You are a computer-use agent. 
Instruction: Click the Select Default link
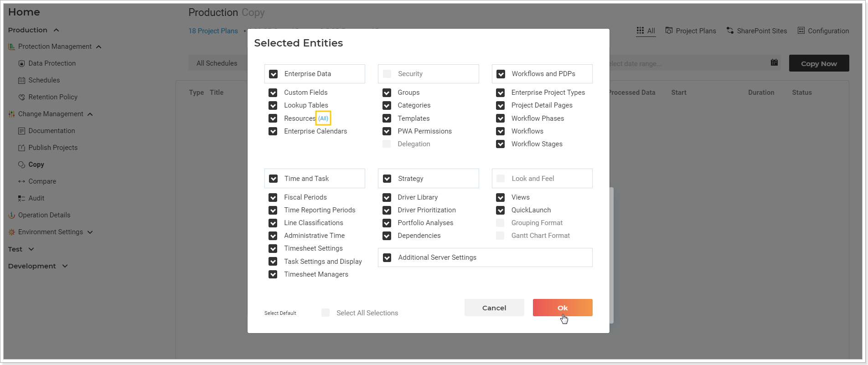(x=280, y=313)
